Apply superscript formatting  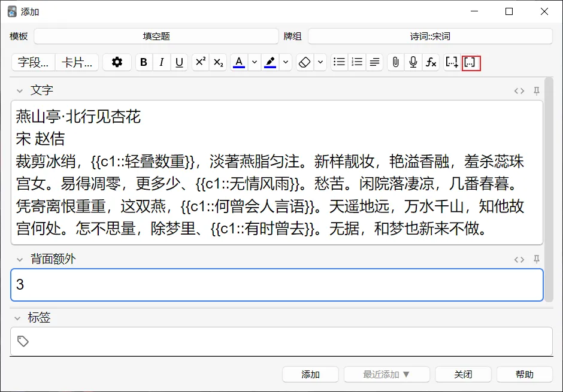point(199,62)
